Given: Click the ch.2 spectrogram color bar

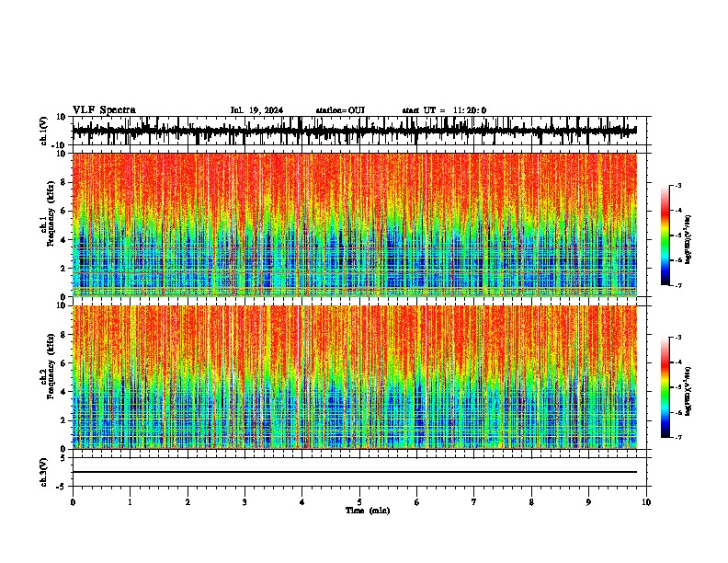Looking at the screenshot, I should point(665,387).
